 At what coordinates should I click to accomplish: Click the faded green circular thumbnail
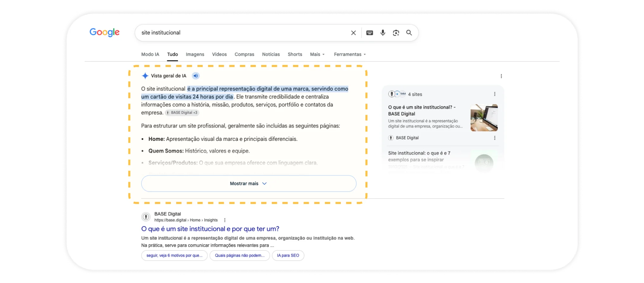484,163
